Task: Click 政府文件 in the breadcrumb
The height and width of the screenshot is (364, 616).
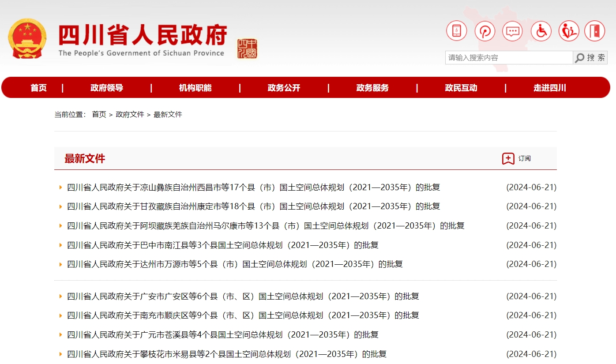Action: click(130, 115)
